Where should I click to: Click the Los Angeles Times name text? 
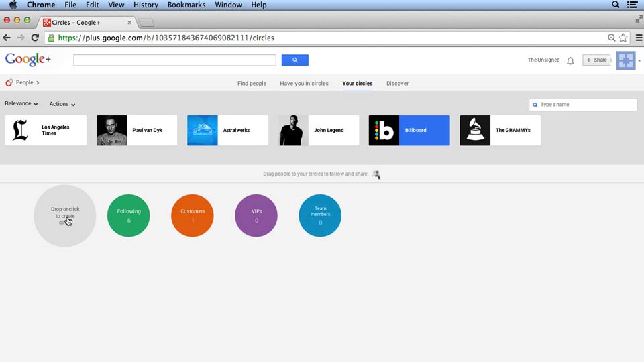point(56,131)
